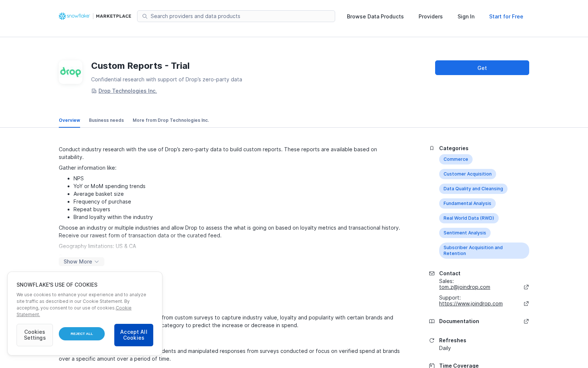Open the Business needs tab

click(x=106, y=120)
